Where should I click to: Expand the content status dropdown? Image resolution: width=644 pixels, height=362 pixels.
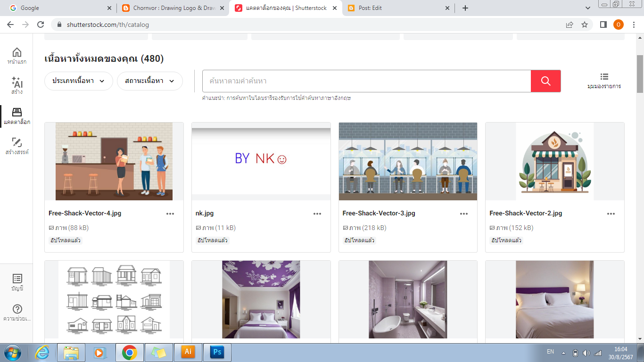pyautogui.click(x=150, y=81)
